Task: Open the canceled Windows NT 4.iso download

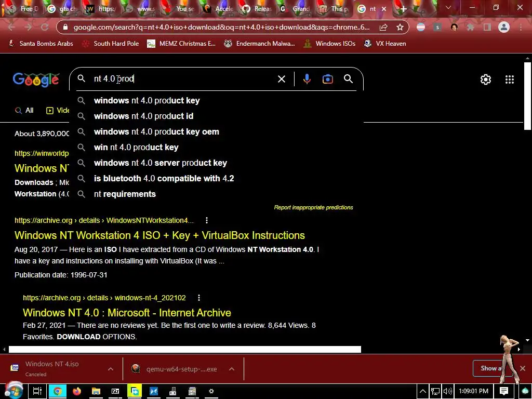Action: [x=51, y=369]
